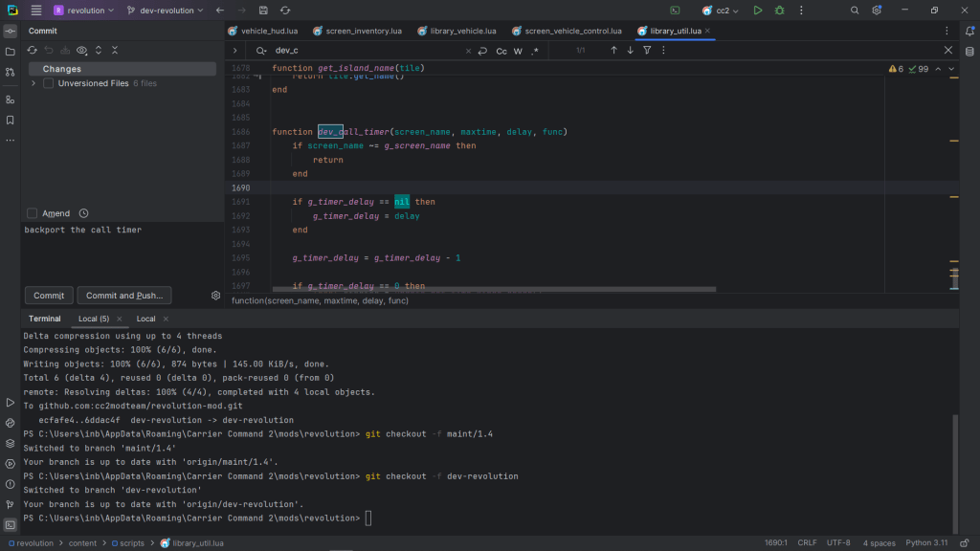Check the Unversioned Files checkbox
The width and height of the screenshot is (980, 551).
[48, 83]
